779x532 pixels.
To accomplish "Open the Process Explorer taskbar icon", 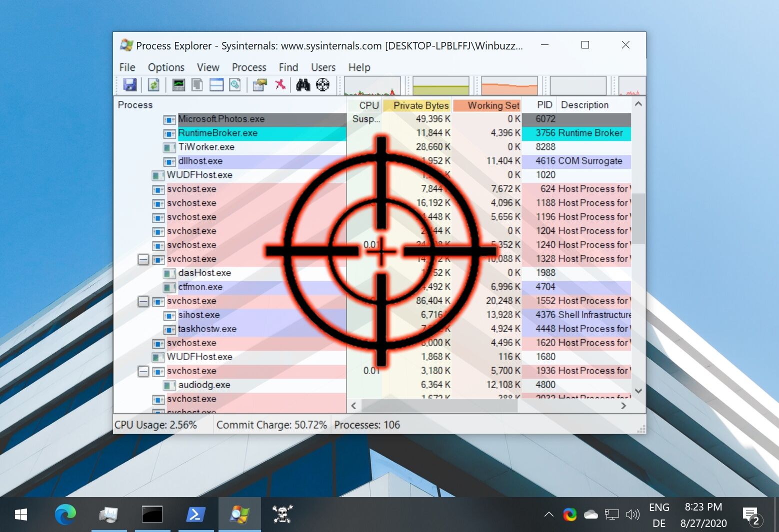I will pos(239,514).
